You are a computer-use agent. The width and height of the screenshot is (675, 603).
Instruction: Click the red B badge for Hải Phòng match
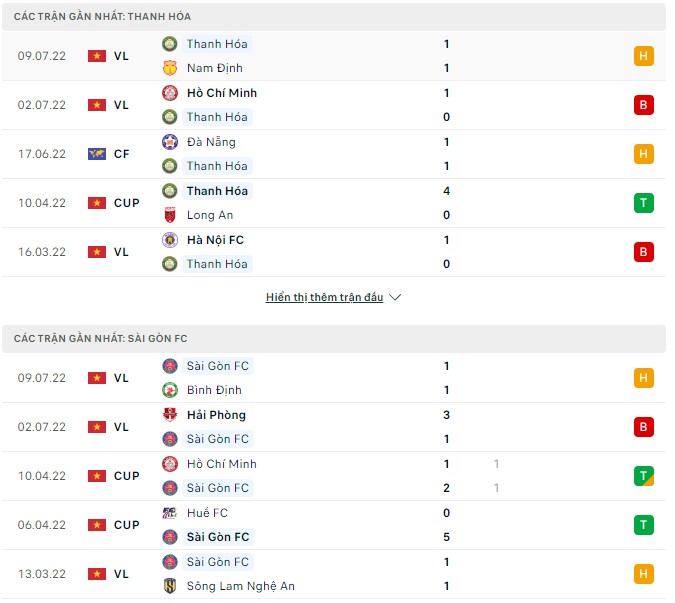coord(644,427)
